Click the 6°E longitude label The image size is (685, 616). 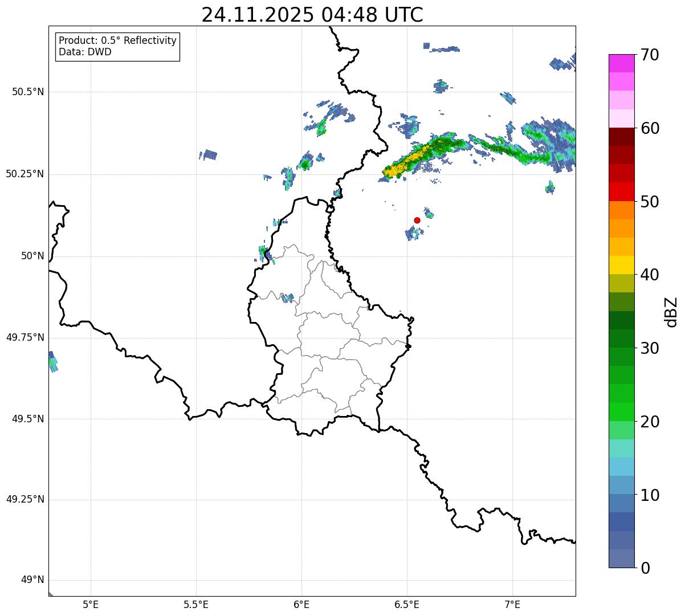[301, 604]
